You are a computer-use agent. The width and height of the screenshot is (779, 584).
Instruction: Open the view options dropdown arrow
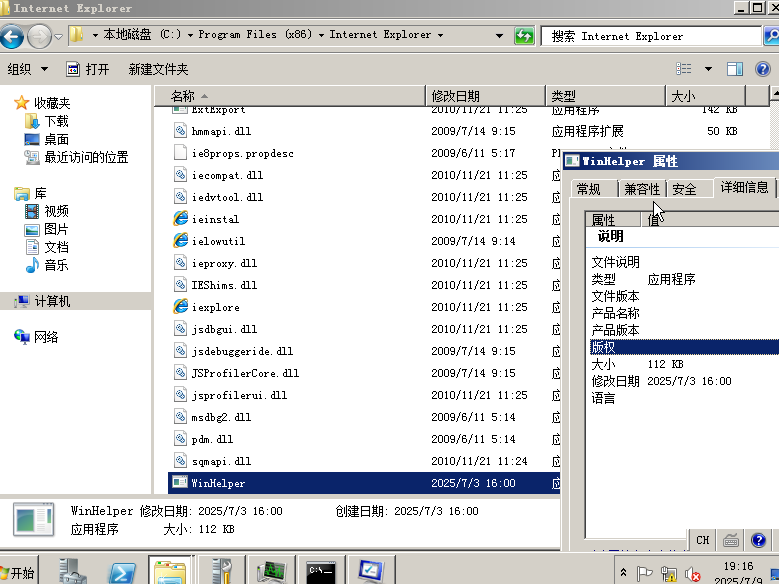(x=708, y=69)
